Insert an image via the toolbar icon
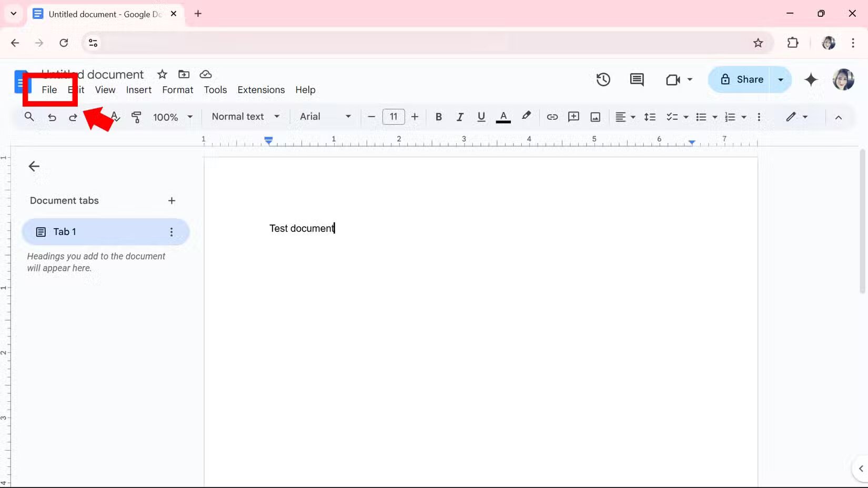This screenshot has width=868, height=488. pyautogui.click(x=595, y=117)
